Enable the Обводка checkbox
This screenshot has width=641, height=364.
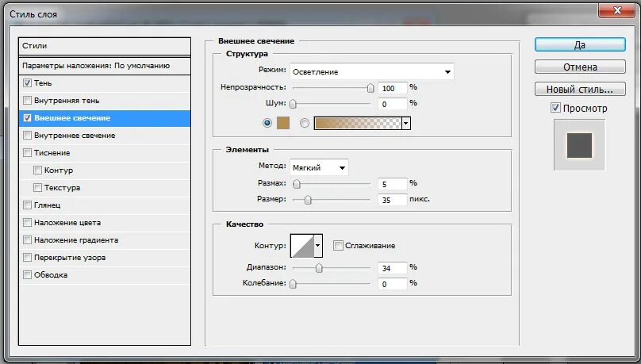(28, 275)
